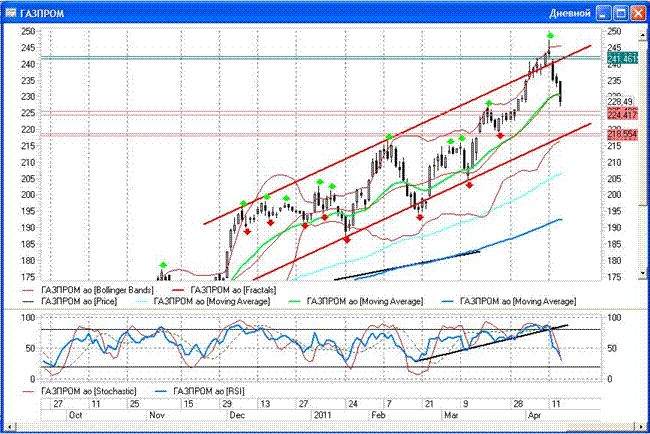Select the ГАЗПРОМ ao [Price] legend entry
Image resolution: width=650 pixels, height=434 pixels.
[69, 301]
